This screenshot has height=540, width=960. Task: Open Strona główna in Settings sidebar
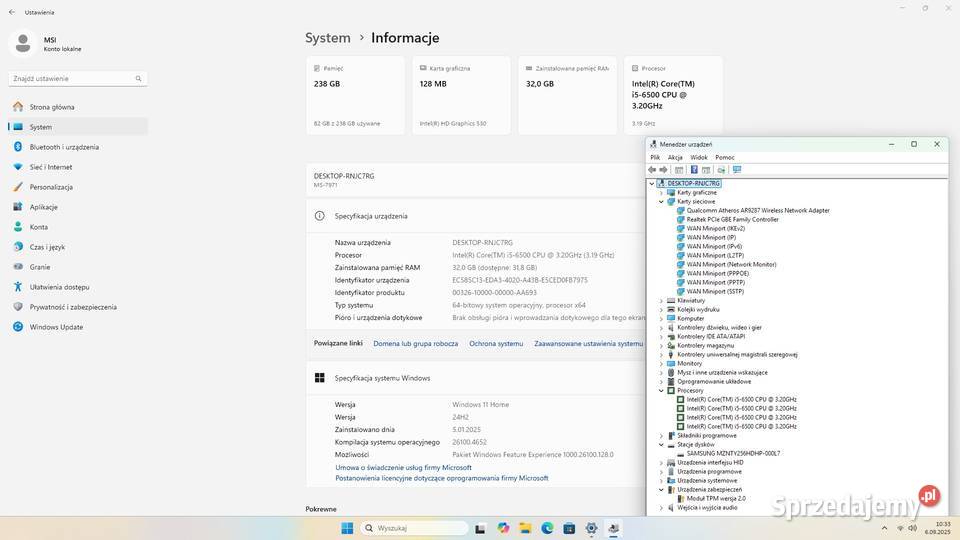(x=78, y=107)
